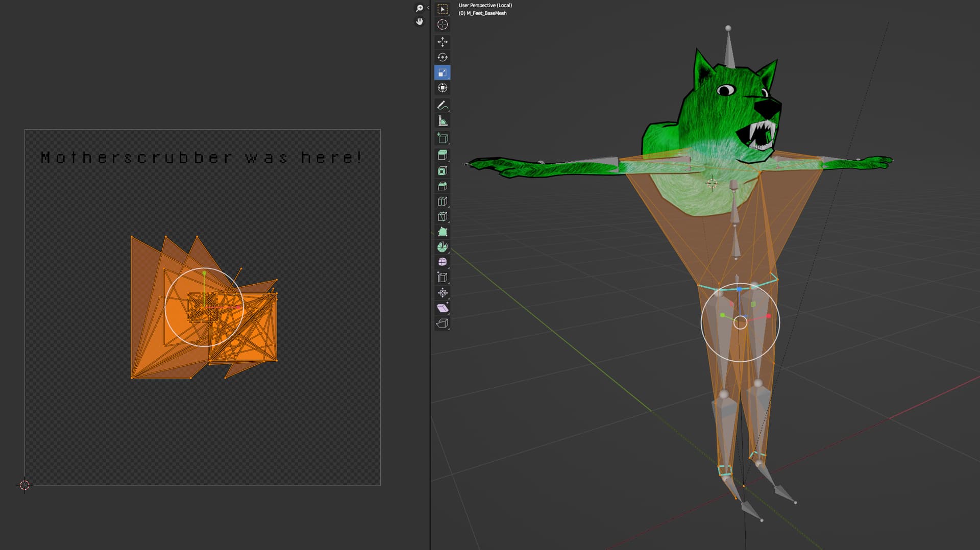Pick the Loop Cut tool

[443, 202]
